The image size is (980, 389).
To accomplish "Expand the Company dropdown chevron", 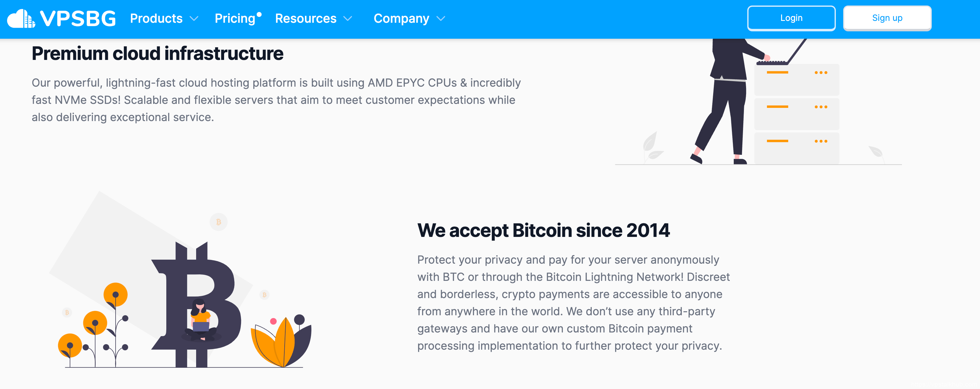I will (x=441, y=19).
